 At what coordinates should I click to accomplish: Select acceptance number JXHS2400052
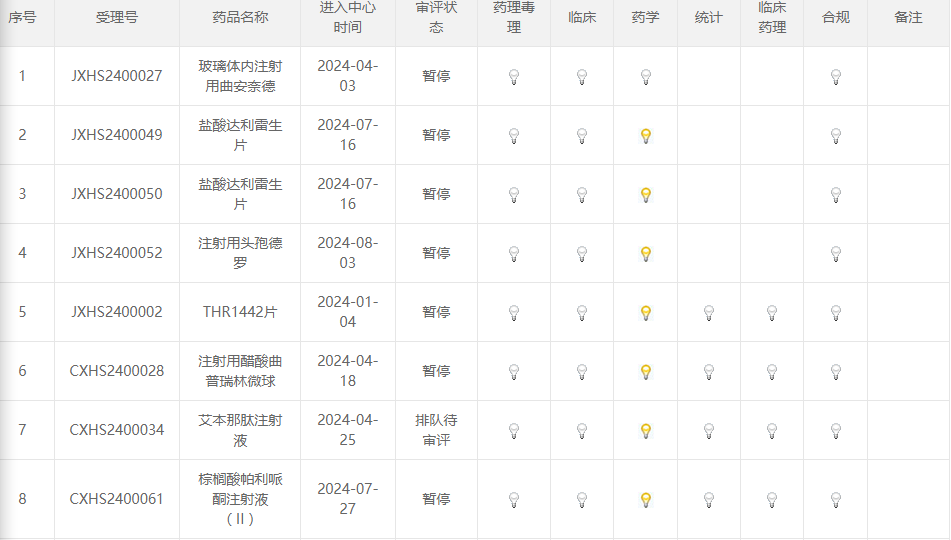(117, 252)
